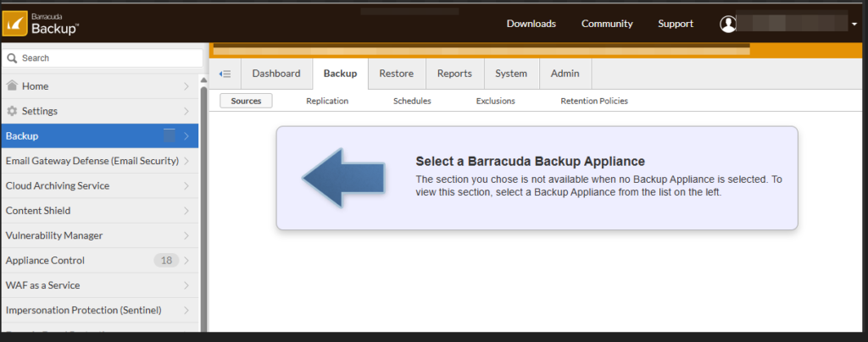The height and width of the screenshot is (342, 868).
Task: Go to the System tab
Action: [x=511, y=74]
